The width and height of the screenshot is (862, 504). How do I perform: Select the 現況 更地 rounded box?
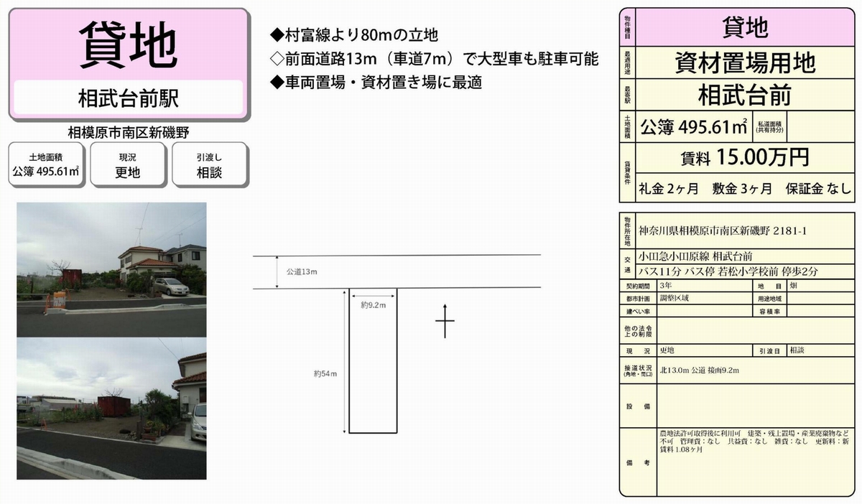[127, 165]
